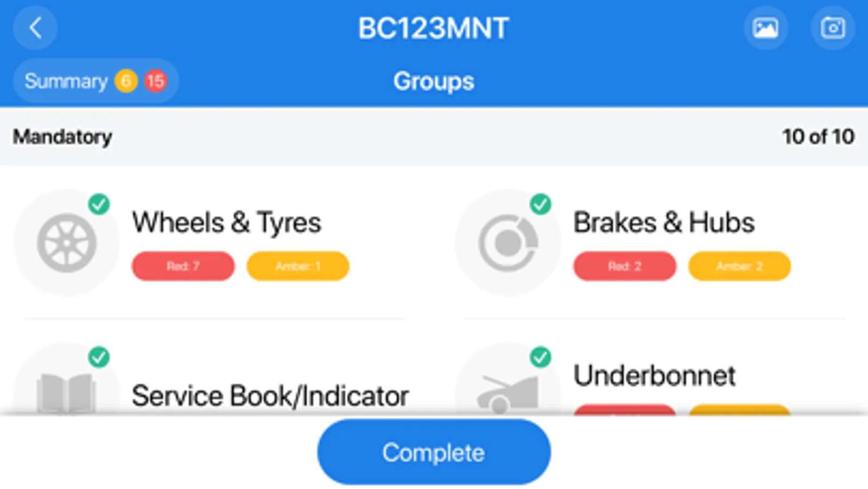
Task: Tap the Service Book open-book icon
Action: pos(66,392)
